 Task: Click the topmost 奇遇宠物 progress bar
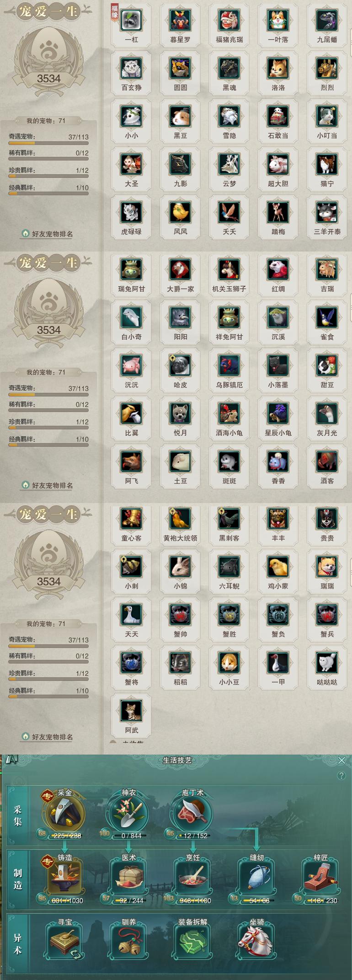pos(48,143)
